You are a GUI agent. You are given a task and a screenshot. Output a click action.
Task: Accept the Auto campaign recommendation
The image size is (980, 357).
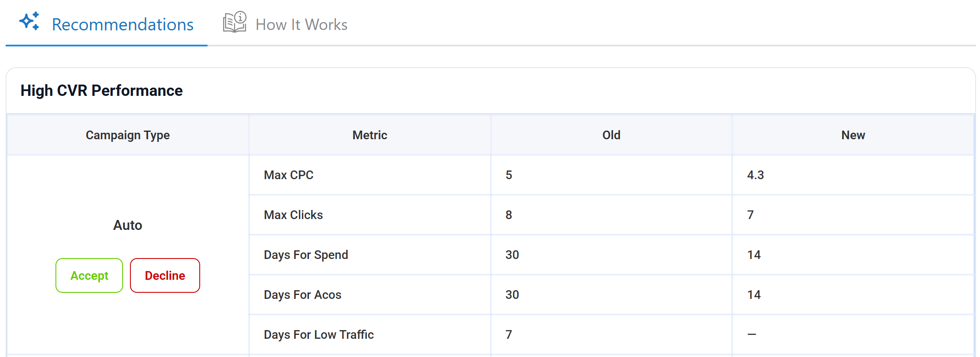[x=89, y=275]
